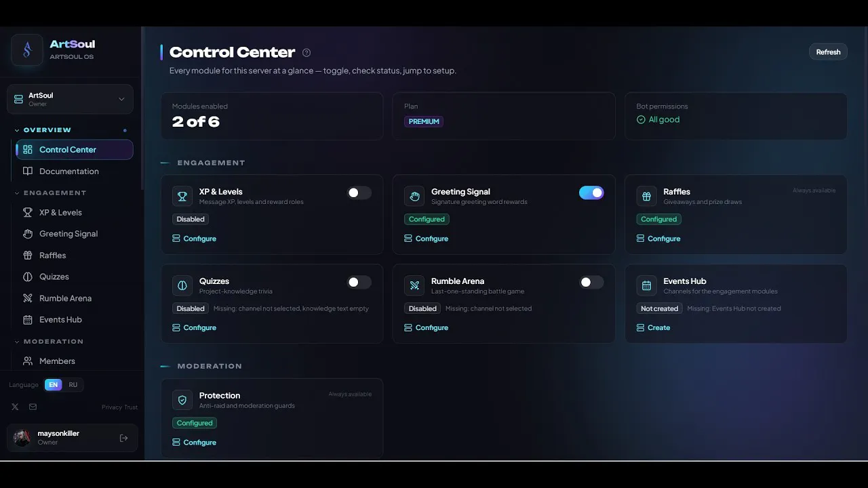Click the hand icon beside sidebar Greeting Signal
Screen dimensions: 868x488
[28, 234]
